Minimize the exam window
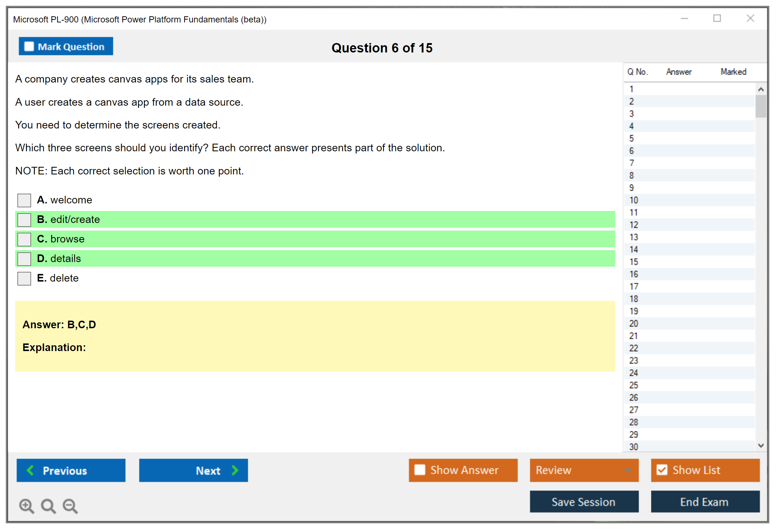Screen dimensions: 778x532 pos(684,18)
